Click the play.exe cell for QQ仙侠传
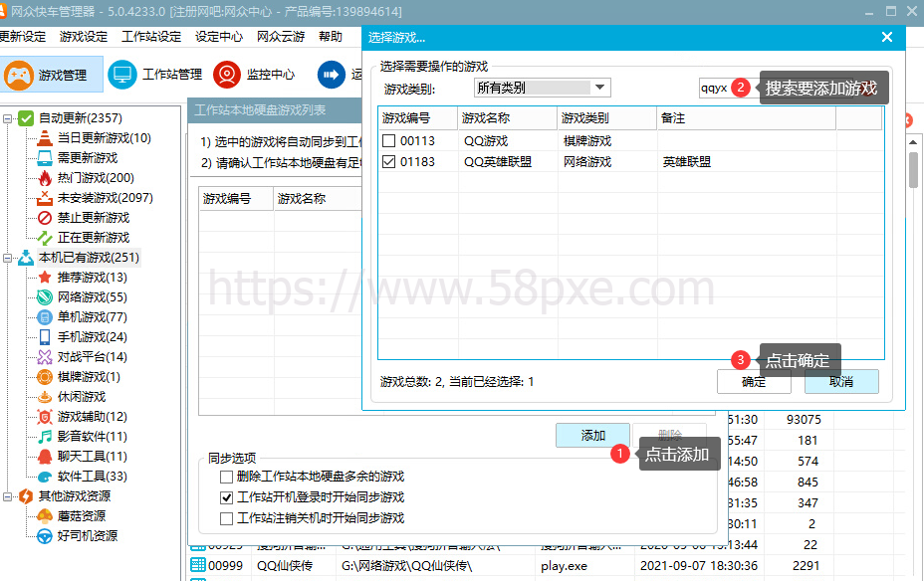This screenshot has height=581, width=924. (564, 566)
